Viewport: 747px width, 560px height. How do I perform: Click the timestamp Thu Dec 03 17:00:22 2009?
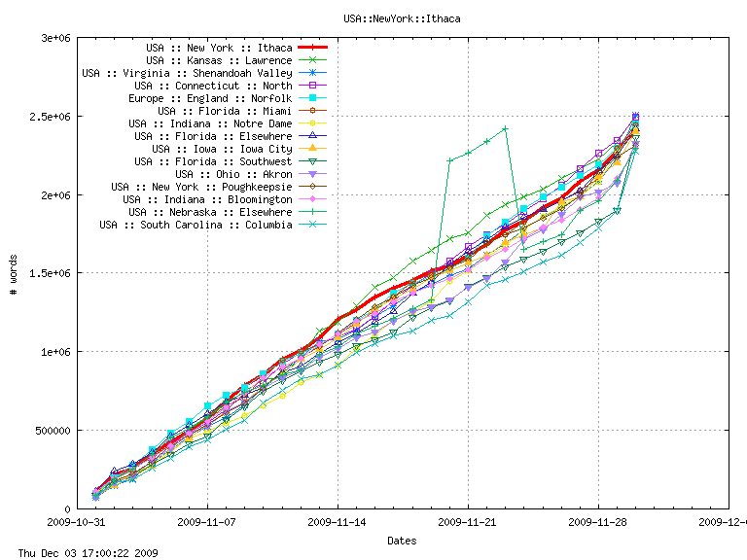[x=81, y=552]
